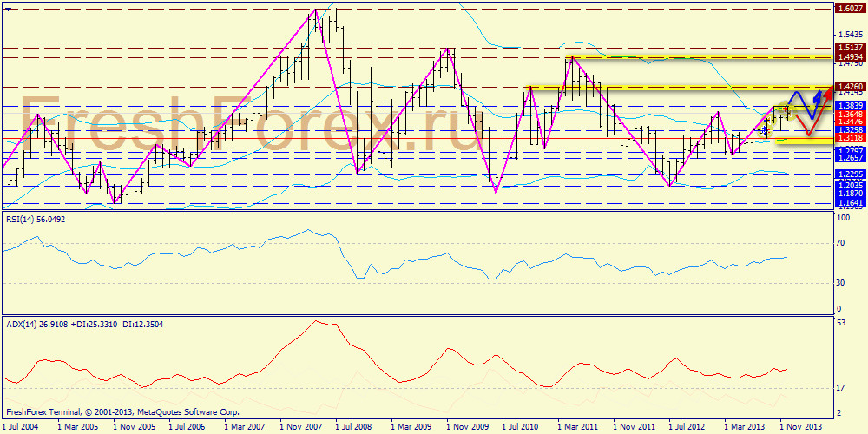Click the red 1.3648 current price label
Image resolution: width=868 pixels, height=434 pixels.
[847, 115]
